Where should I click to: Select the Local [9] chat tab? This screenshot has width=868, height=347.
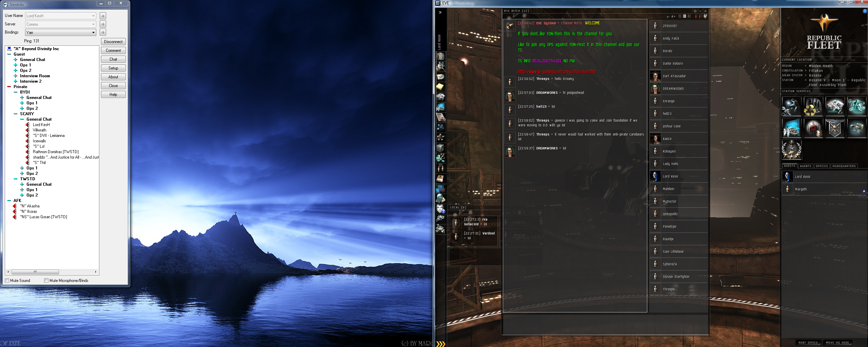[x=458, y=207]
